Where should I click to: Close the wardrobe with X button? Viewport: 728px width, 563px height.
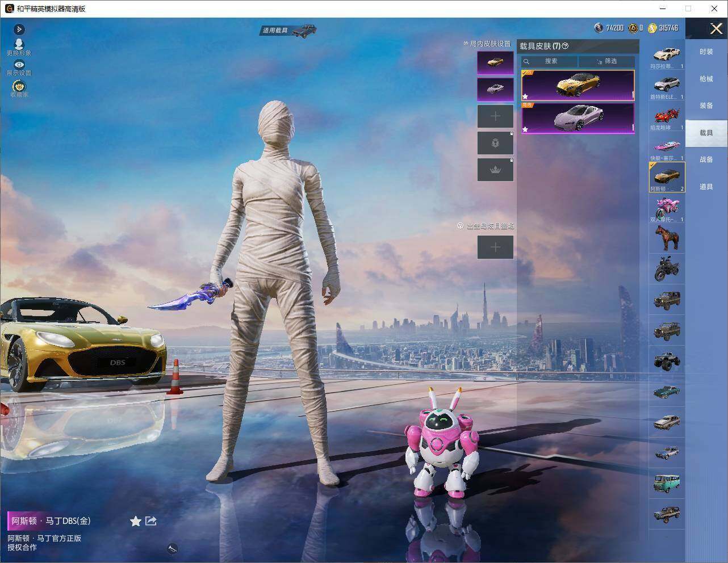tap(716, 28)
